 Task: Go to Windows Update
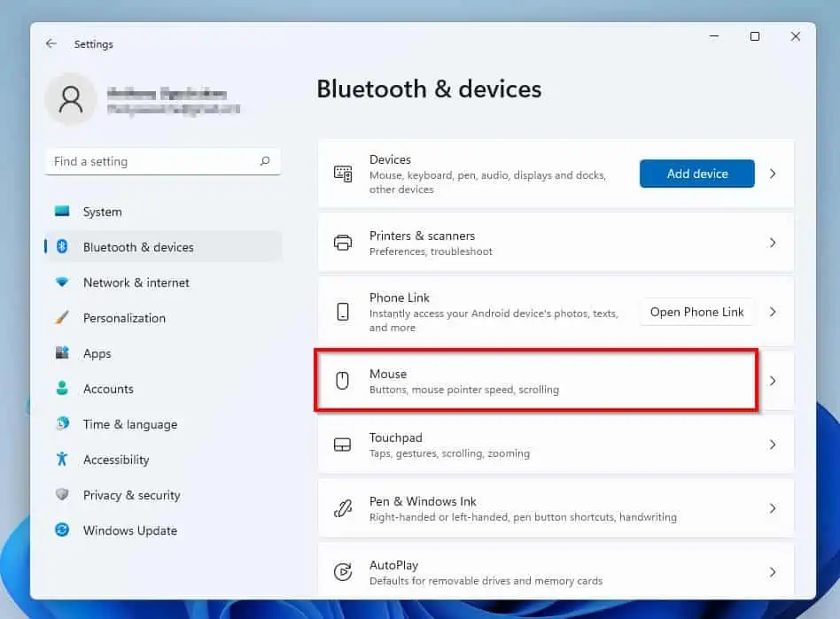(163, 530)
